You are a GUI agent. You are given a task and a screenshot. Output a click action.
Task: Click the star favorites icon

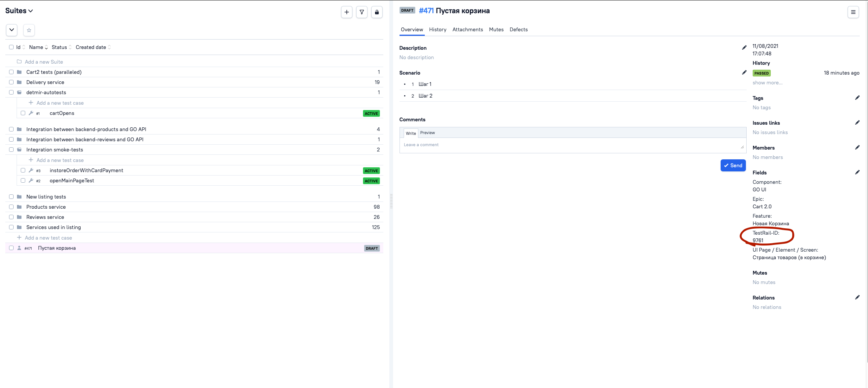[29, 30]
